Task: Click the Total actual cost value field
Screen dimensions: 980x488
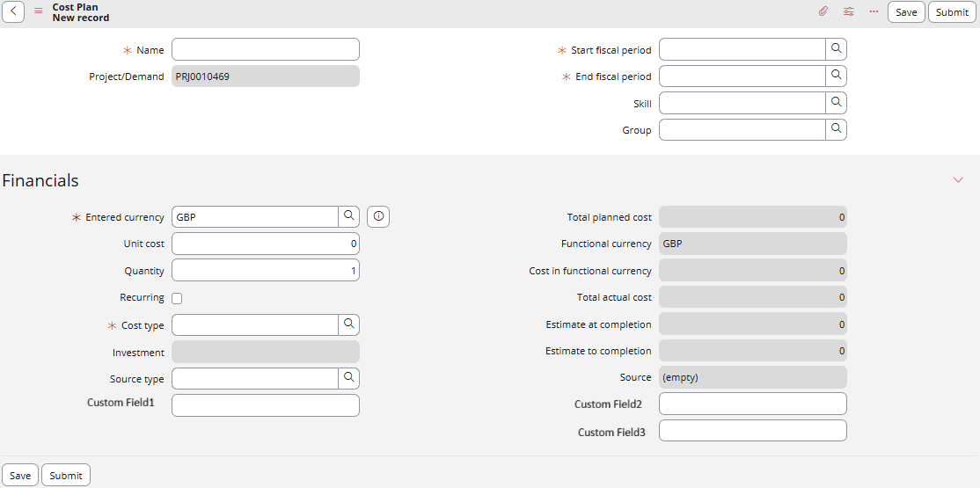Action: click(753, 297)
